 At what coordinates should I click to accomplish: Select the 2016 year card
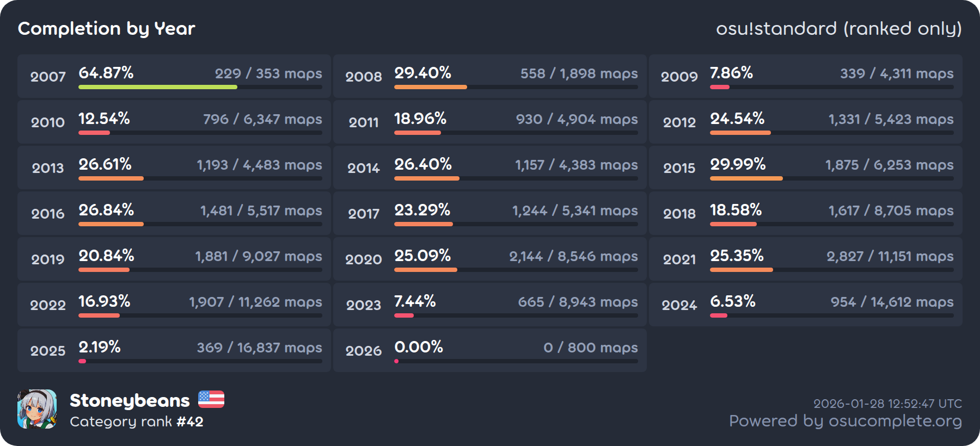coord(174,213)
